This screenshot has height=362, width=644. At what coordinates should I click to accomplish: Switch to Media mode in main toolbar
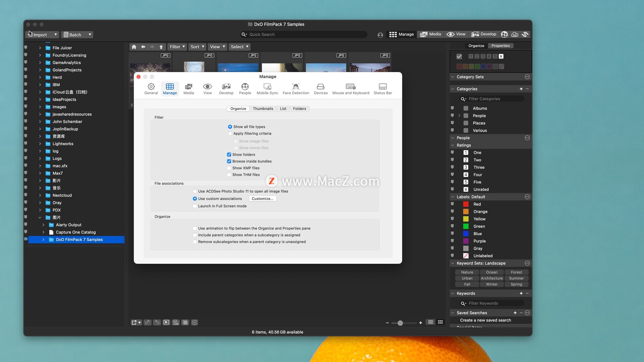click(431, 34)
